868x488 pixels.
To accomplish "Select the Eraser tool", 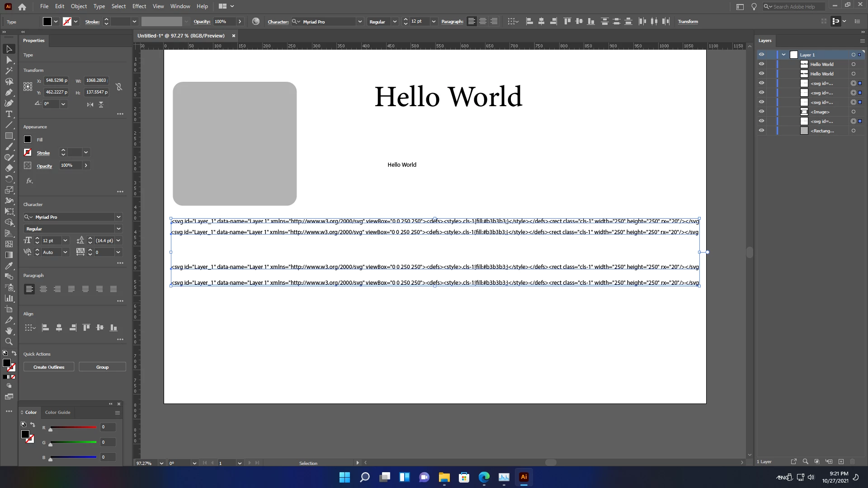I will 9,168.
